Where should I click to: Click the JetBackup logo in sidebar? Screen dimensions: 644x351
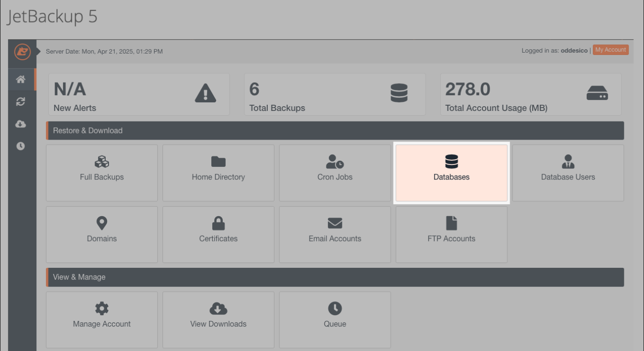[x=22, y=52]
